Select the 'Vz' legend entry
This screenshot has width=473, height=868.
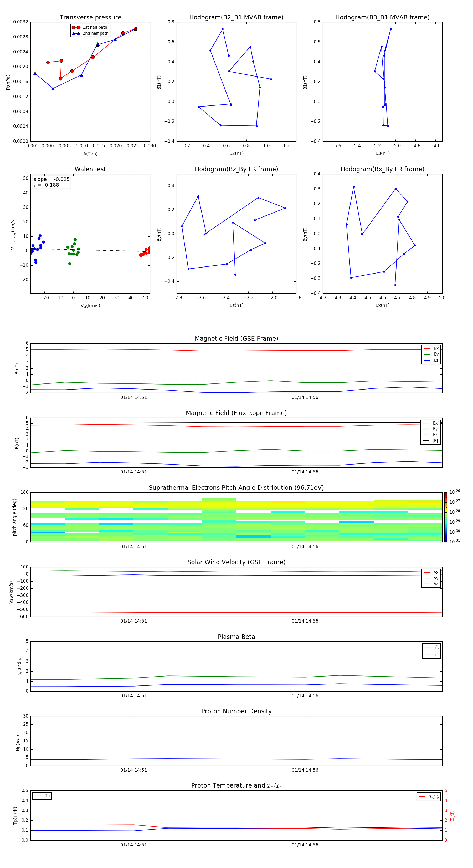click(431, 584)
